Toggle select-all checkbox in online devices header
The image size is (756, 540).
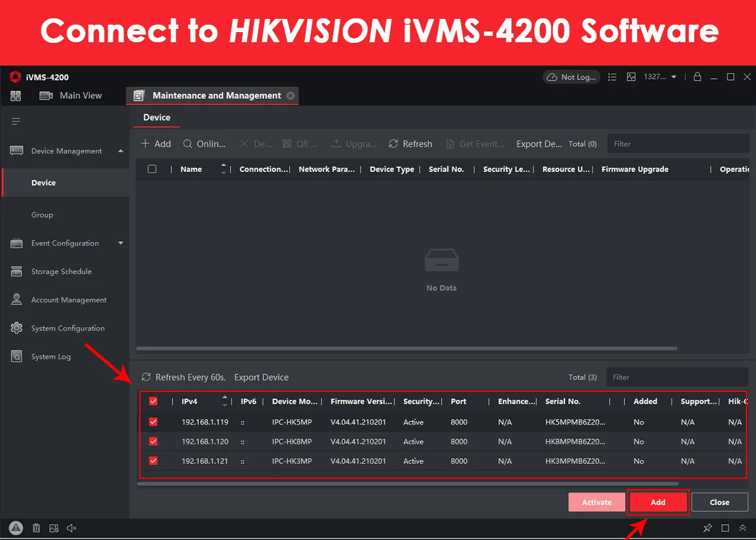(153, 401)
